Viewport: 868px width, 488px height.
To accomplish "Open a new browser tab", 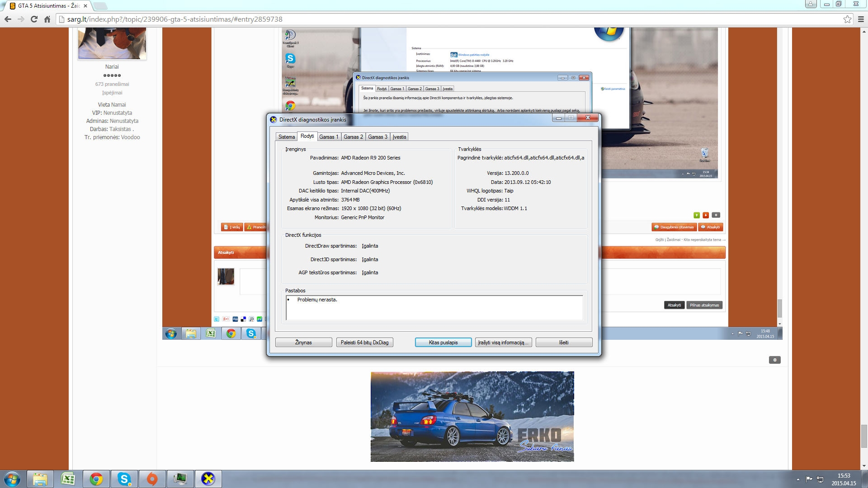I will (100, 6).
